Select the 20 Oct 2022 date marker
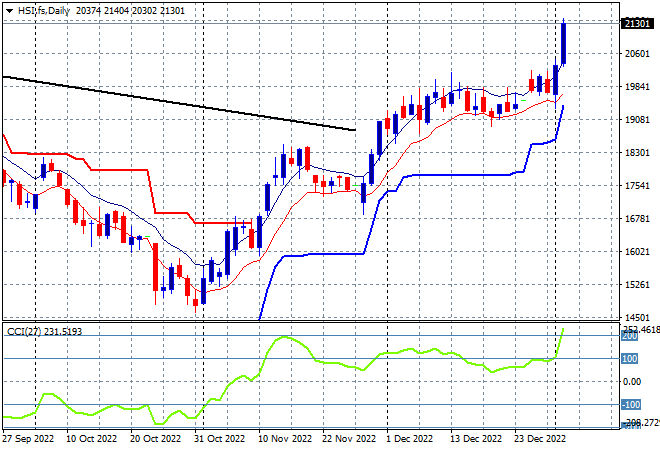The height and width of the screenshot is (450, 660). coord(155,439)
